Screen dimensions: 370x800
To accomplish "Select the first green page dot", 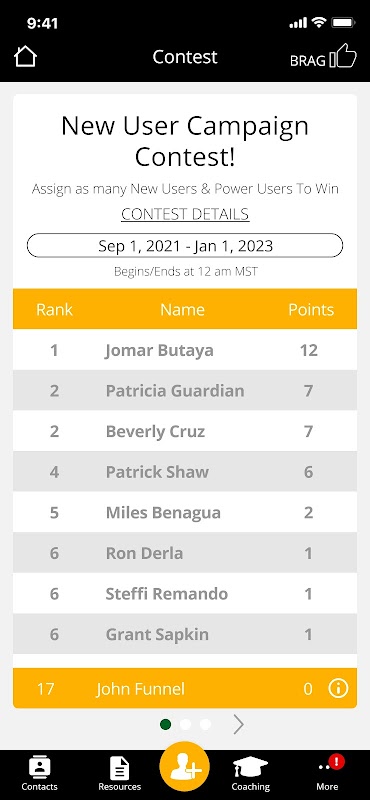I will (165, 724).
